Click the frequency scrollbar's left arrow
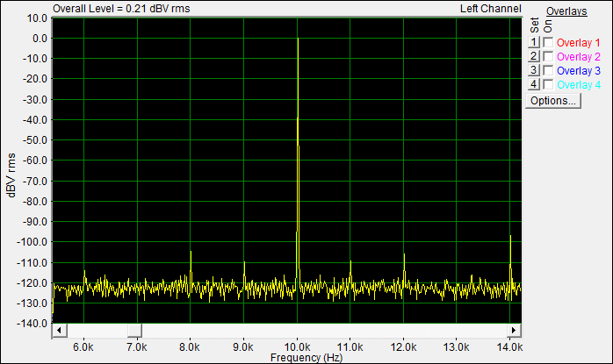The image size is (613, 364). click(59, 331)
